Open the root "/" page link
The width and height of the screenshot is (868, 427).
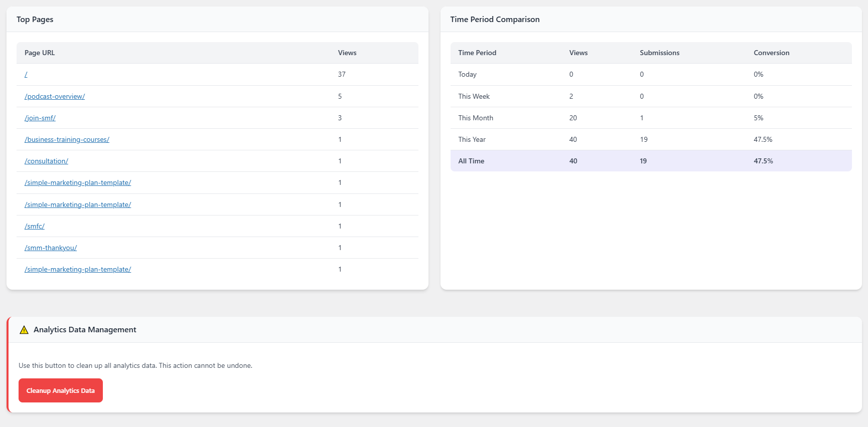click(x=26, y=75)
